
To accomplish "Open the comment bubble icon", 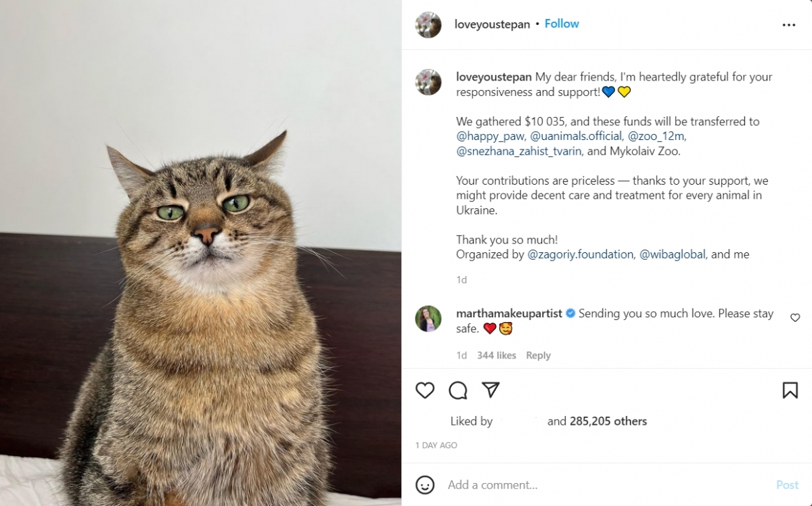I will click(458, 390).
